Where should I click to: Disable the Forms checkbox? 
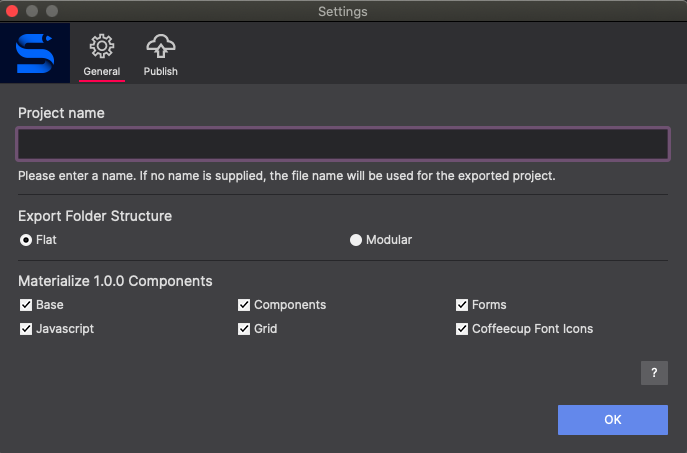[x=462, y=305]
